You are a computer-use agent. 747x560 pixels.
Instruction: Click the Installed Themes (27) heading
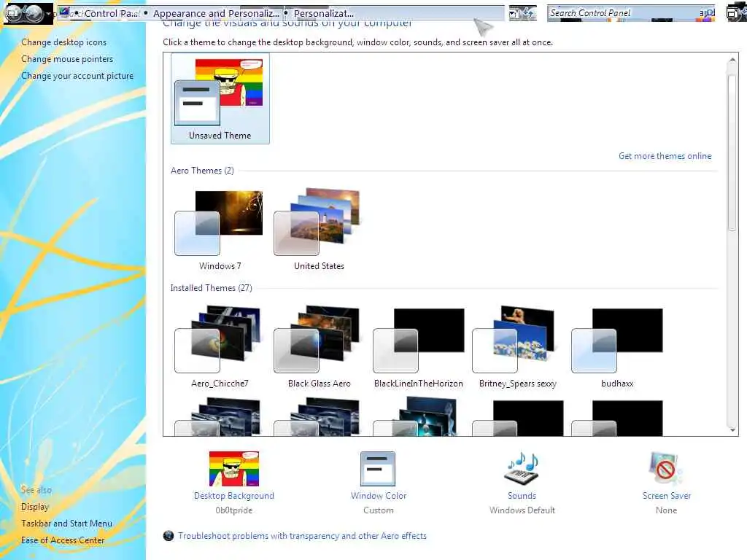(211, 287)
